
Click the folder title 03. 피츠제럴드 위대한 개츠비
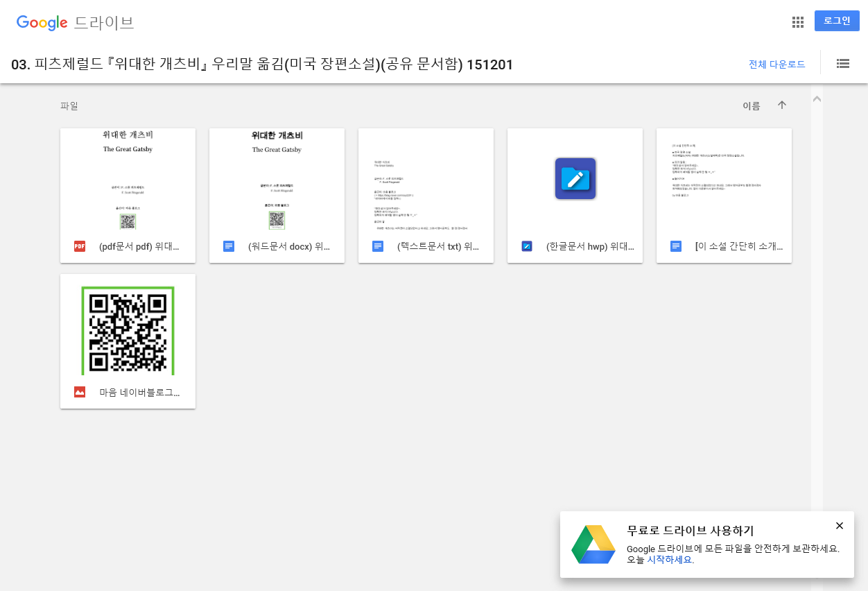[x=262, y=65]
